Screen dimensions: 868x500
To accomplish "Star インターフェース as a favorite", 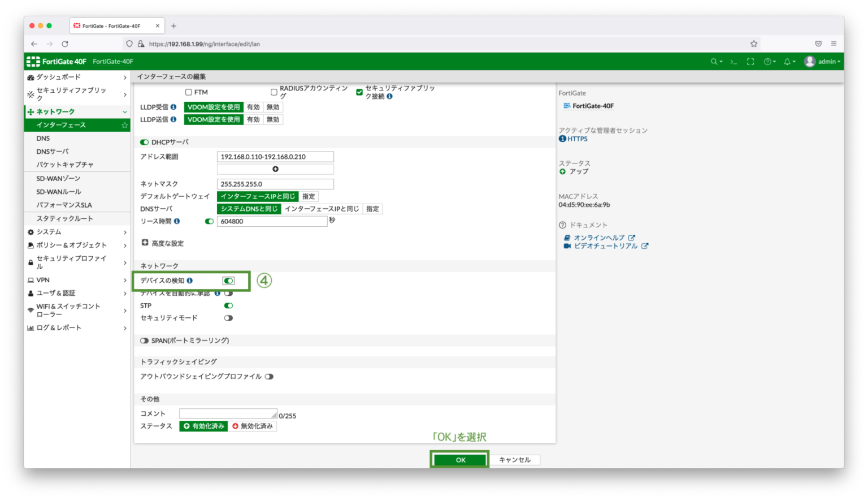I will click(124, 124).
